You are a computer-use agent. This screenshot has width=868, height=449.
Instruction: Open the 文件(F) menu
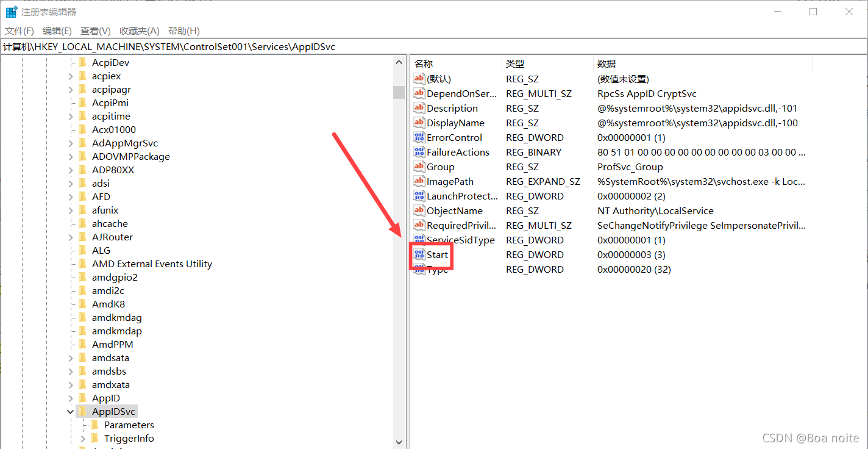(20, 31)
